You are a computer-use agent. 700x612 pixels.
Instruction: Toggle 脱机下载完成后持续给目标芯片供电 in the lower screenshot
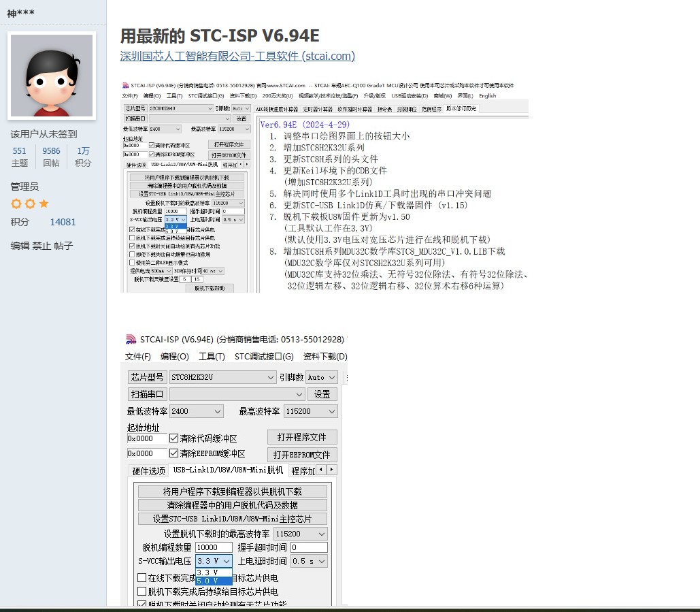tap(142, 591)
